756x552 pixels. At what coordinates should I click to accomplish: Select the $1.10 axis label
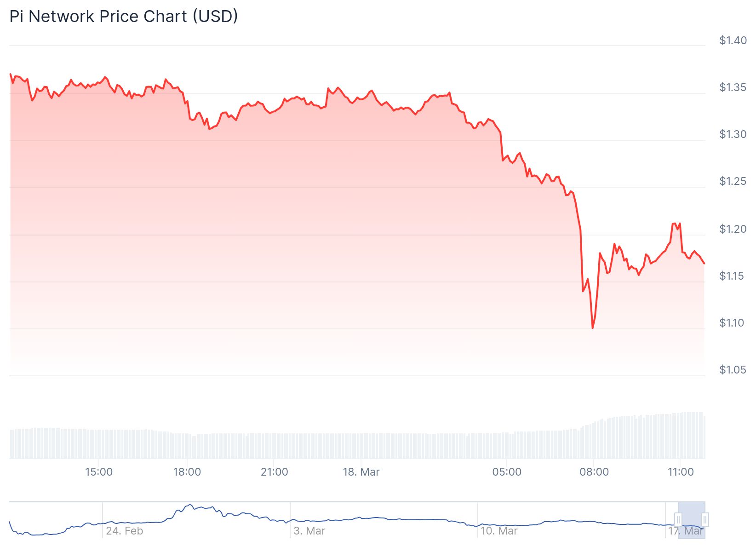732,323
